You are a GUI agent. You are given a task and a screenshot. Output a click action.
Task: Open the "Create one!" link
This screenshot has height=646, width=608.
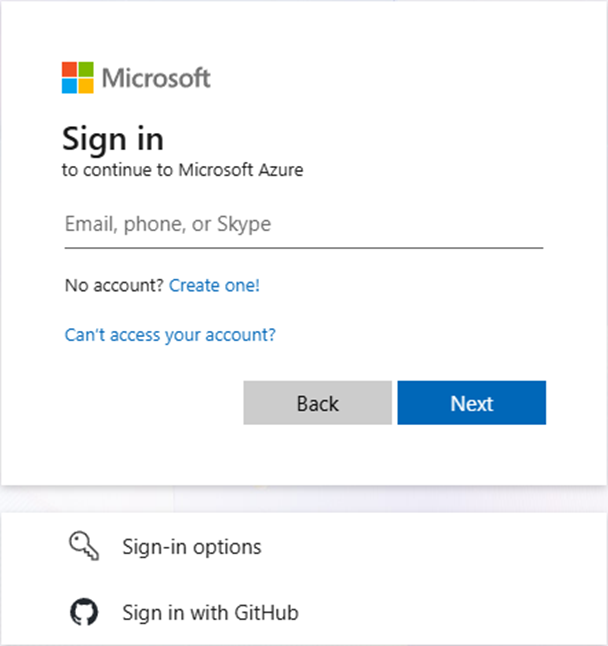(214, 286)
